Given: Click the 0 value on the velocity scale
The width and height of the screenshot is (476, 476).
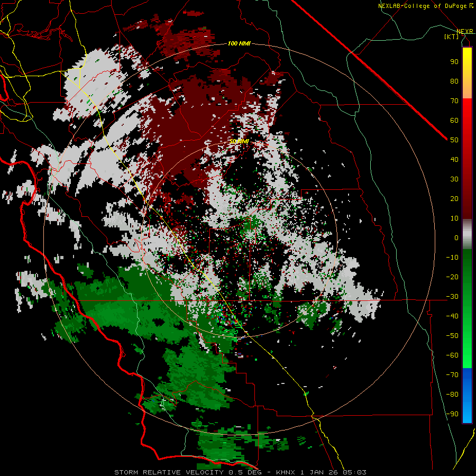Looking at the screenshot, I should tap(456, 237).
